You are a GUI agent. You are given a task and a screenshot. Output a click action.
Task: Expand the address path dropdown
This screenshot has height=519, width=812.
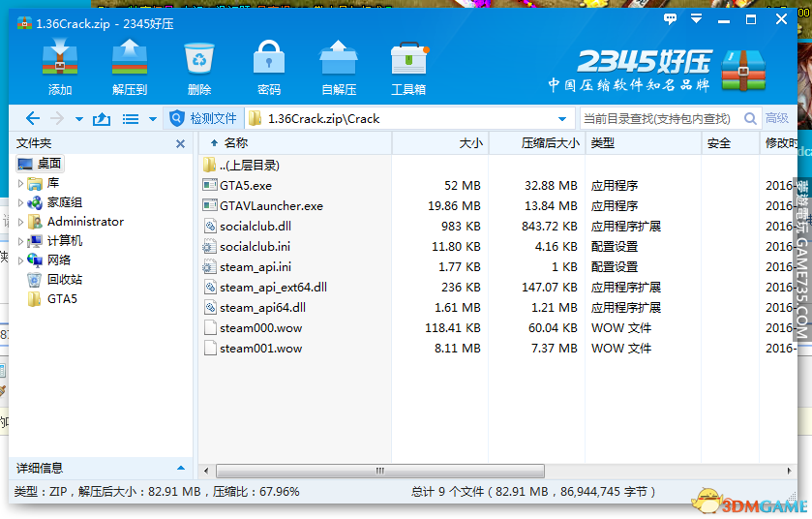pyautogui.click(x=562, y=119)
